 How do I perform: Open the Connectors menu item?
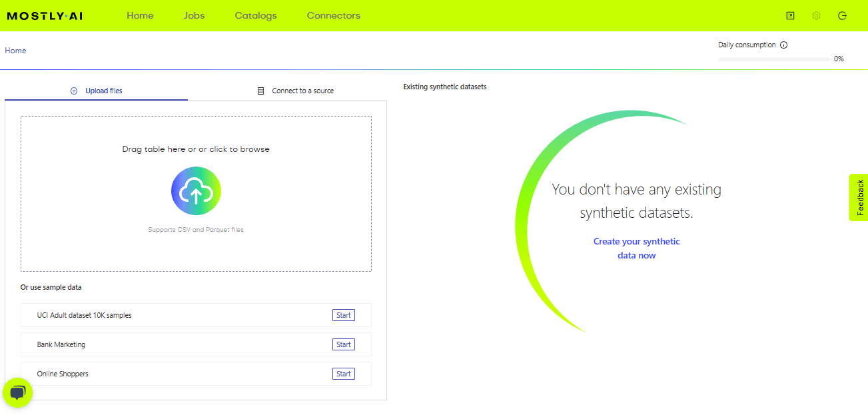[334, 15]
